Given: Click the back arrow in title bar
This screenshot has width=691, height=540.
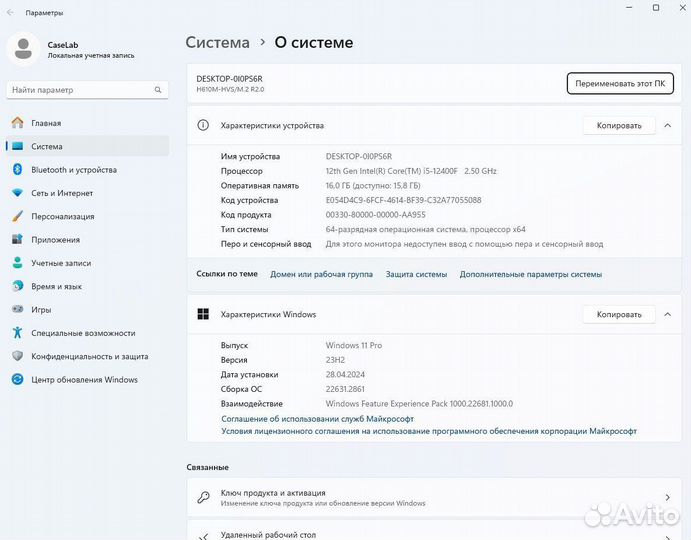Looking at the screenshot, I should tap(10, 13).
